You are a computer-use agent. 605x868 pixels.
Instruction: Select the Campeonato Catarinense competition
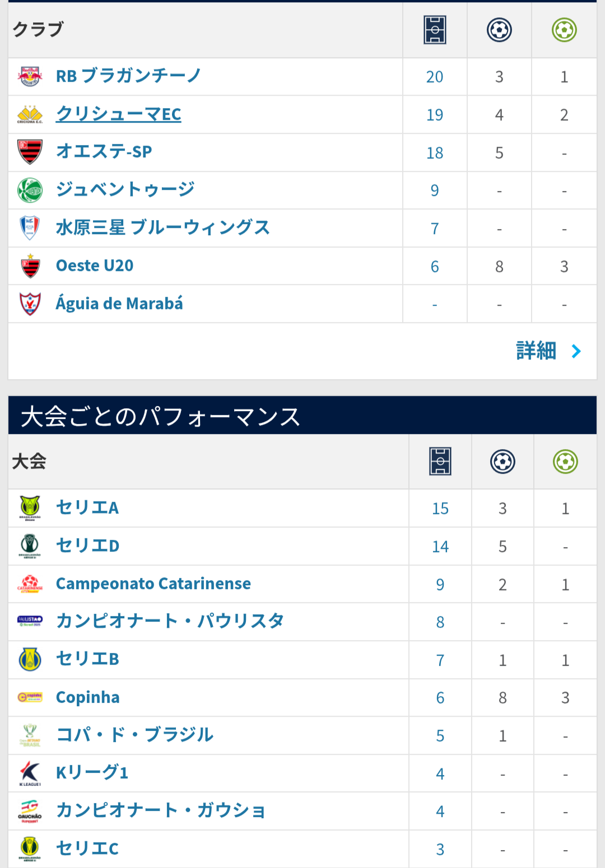point(153,584)
